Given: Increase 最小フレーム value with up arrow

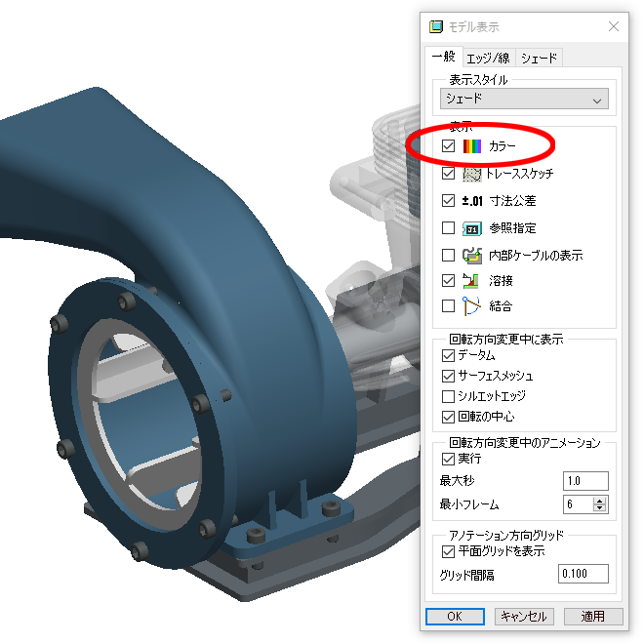Looking at the screenshot, I should point(600,500).
